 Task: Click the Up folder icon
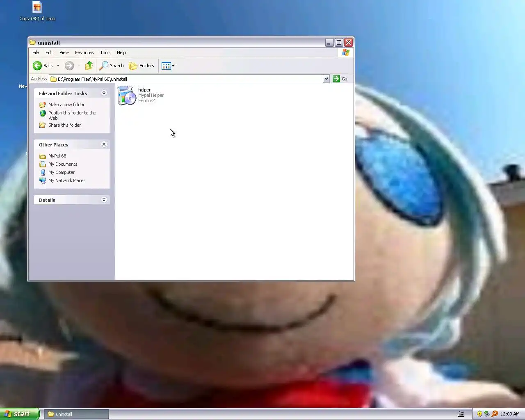point(89,66)
